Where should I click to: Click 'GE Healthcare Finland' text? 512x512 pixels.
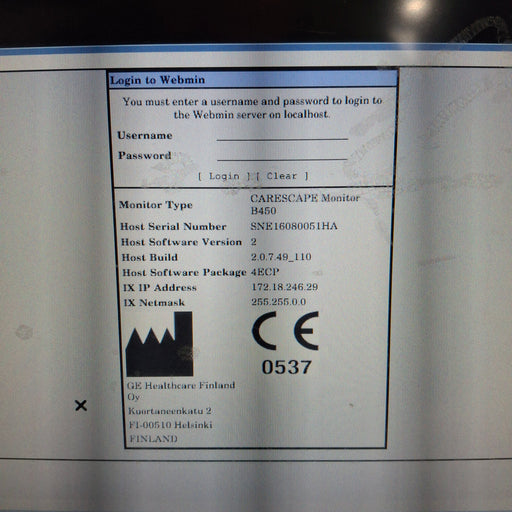[x=181, y=386]
